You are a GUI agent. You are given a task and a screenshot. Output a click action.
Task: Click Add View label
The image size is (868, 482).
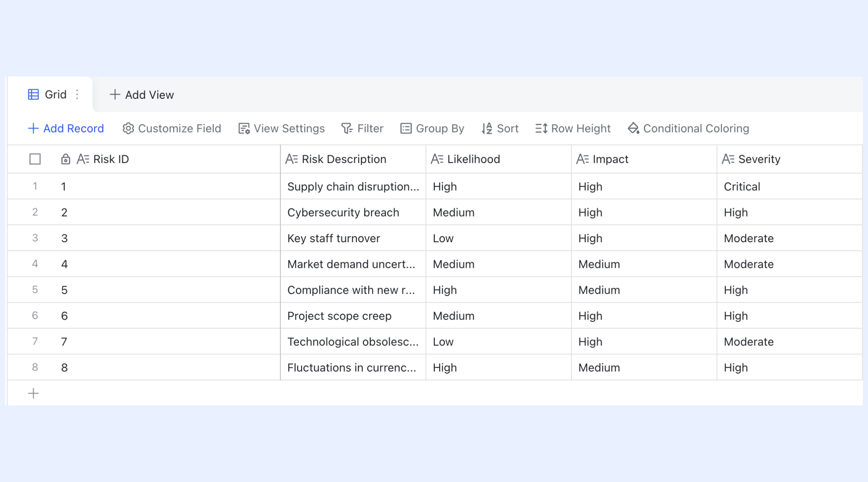pyautogui.click(x=149, y=95)
